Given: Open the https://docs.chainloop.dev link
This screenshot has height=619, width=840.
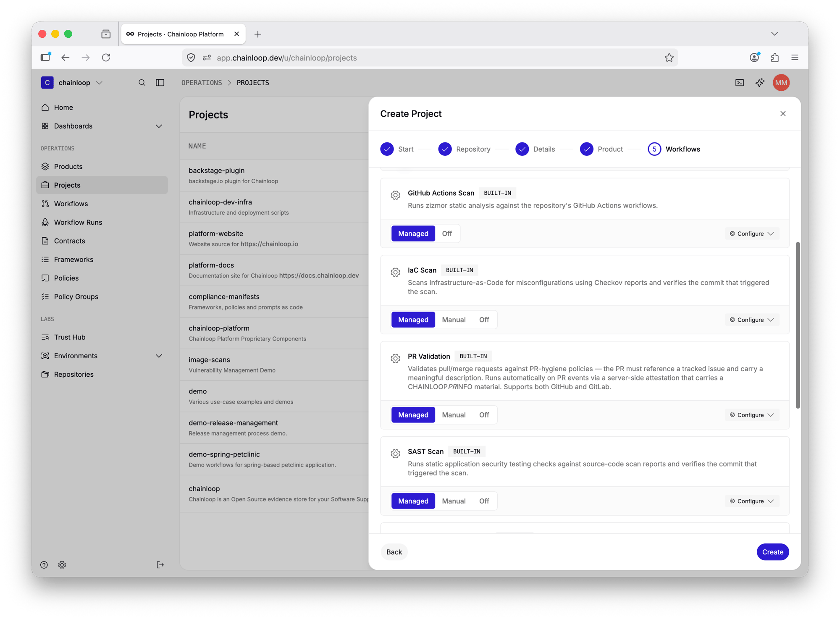Looking at the screenshot, I should [x=319, y=275].
